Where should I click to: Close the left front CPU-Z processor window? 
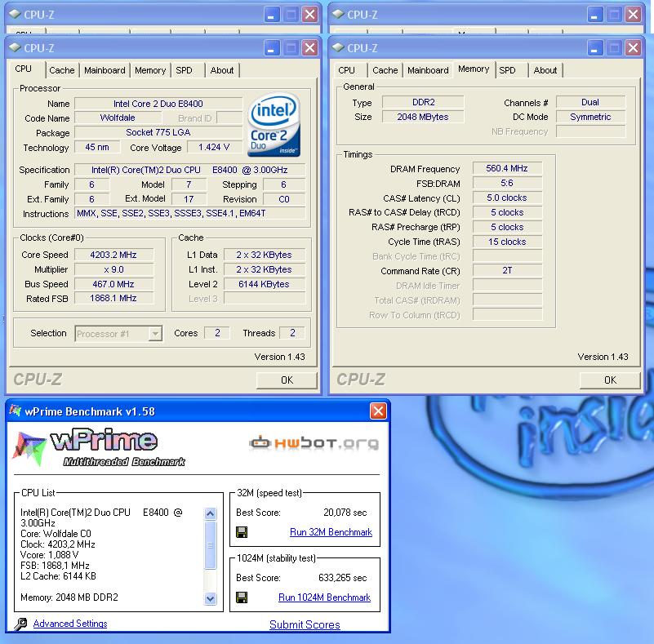click(310, 48)
